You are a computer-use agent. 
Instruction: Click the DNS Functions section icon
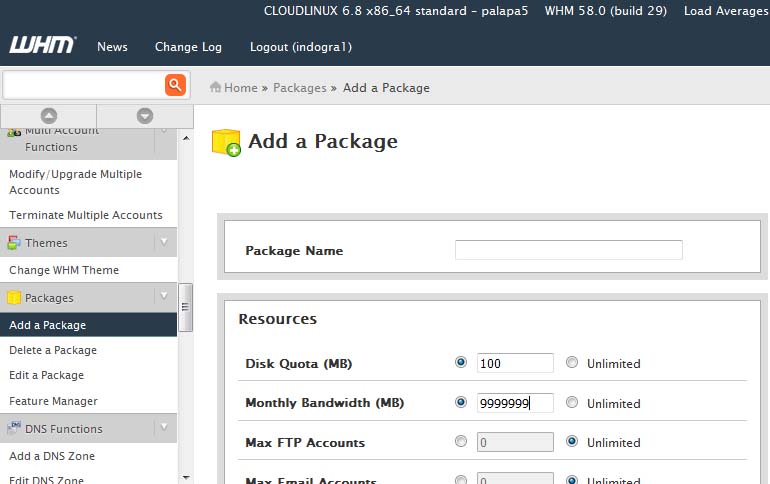click(x=14, y=429)
